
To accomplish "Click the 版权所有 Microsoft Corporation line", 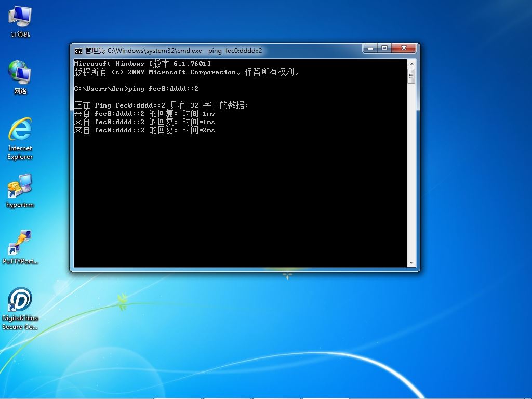I will click(187, 72).
